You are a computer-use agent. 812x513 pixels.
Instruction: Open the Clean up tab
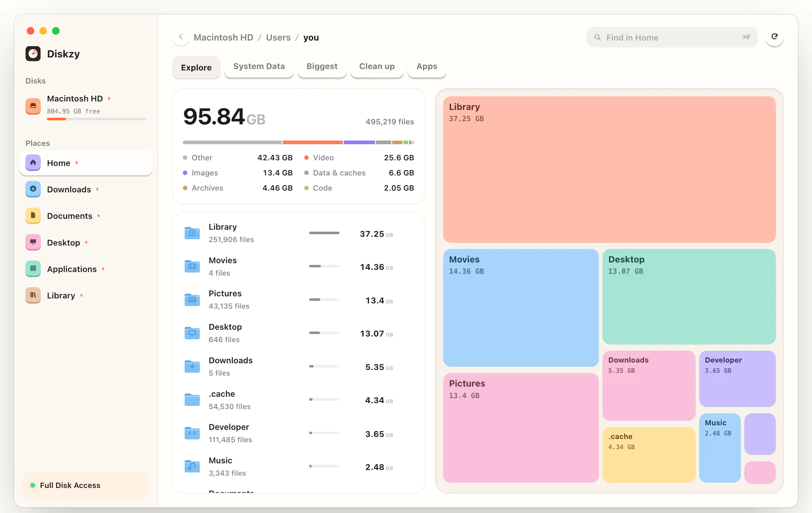pos(377,66)
